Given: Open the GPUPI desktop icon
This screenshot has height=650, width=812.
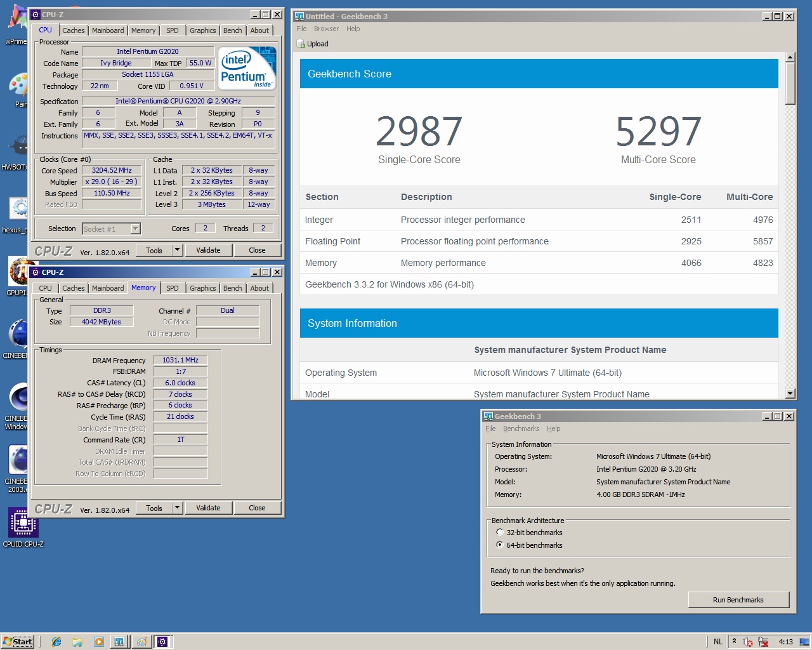Looking at the screenshot, I should pyautogui.click(x=17, y=277).
